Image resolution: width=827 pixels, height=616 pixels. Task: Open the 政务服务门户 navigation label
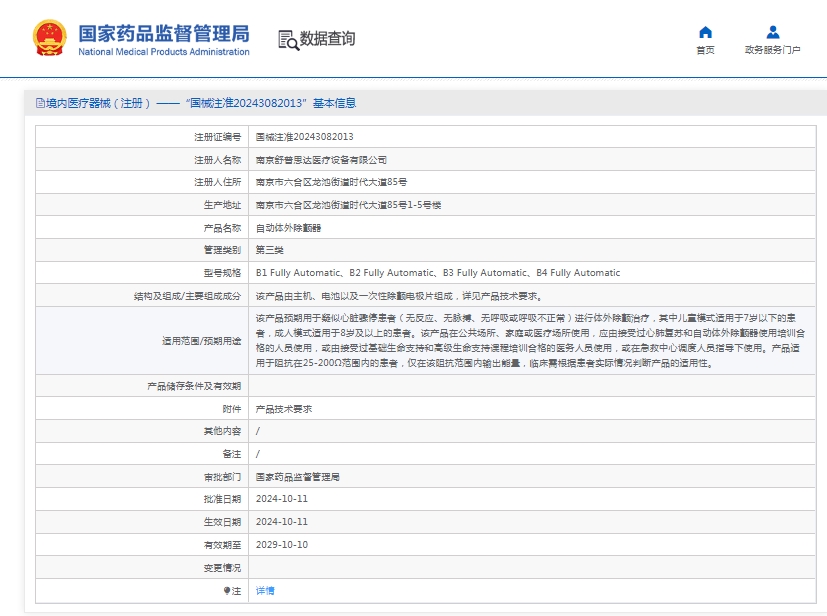point(772,50)
